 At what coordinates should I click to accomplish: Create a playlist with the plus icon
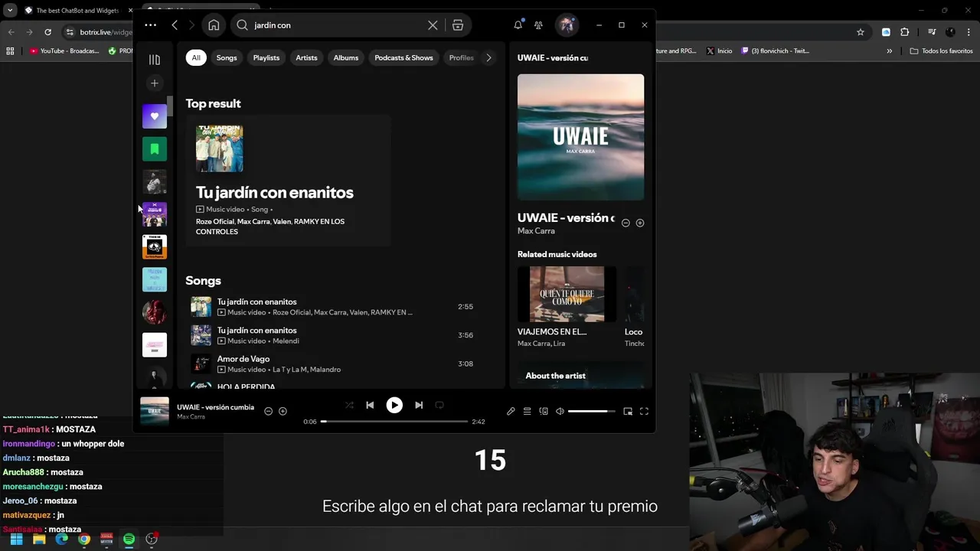(x=154, y=83)
